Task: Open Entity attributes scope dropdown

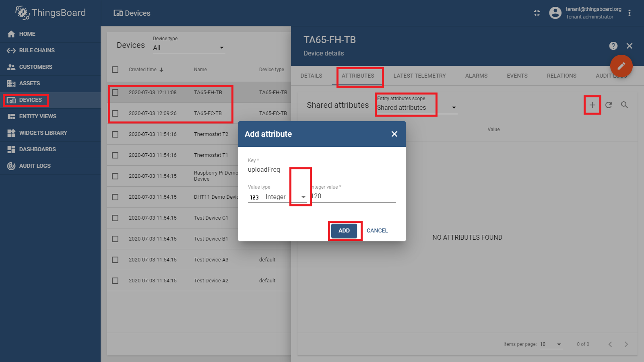Action: coord(417,108)
